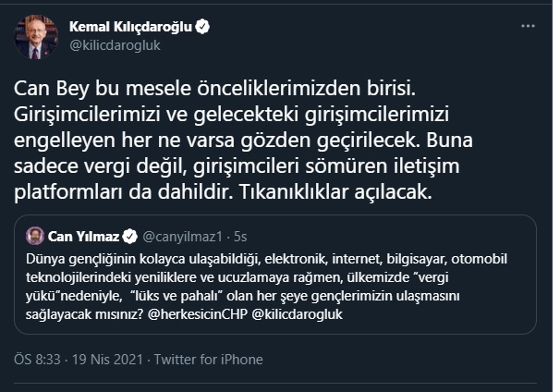Click Kemal Kılıçdaroğlu's profile avatar
The width and height of the screenshot is (560, 392).
(x=36, y=37)
